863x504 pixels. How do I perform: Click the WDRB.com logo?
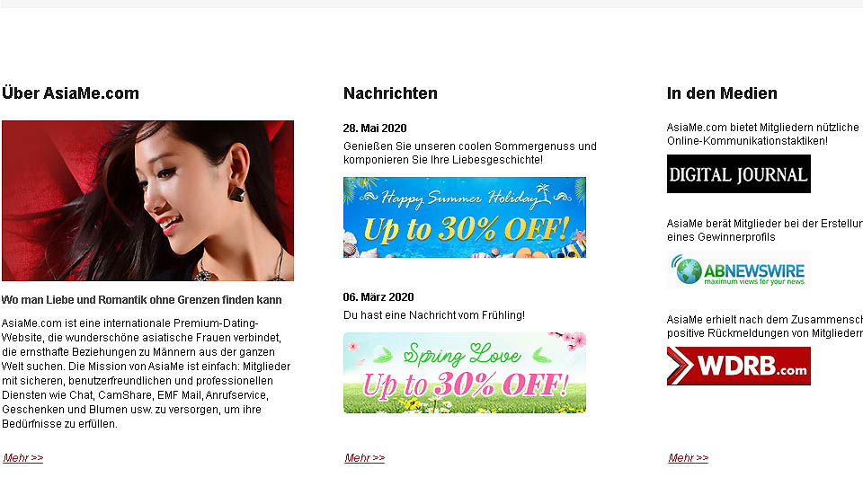click(739, 366)
